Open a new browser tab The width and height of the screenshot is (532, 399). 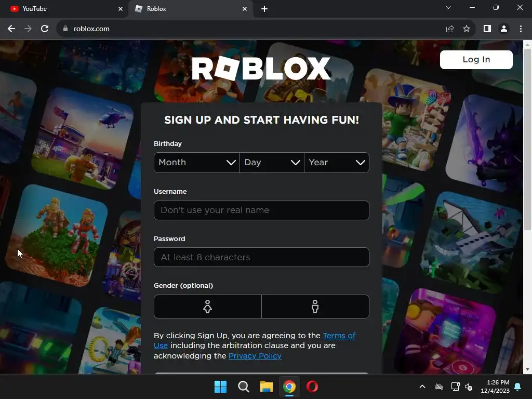point(264,9)
